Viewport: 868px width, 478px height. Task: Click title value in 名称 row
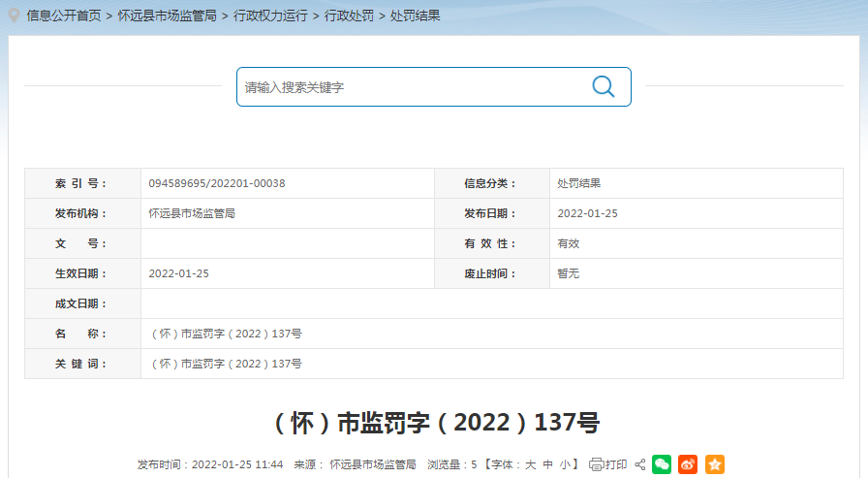tap(226, 334)
